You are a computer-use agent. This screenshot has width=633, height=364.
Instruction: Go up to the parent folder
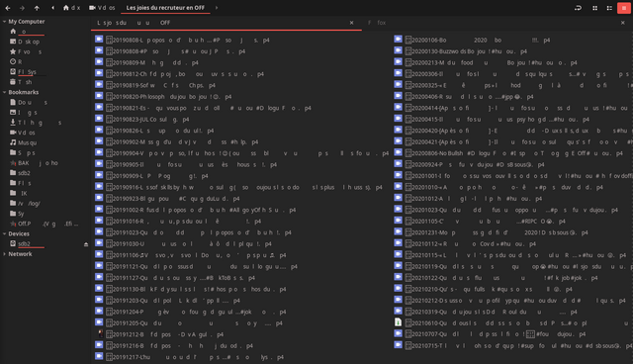[37, 8]
